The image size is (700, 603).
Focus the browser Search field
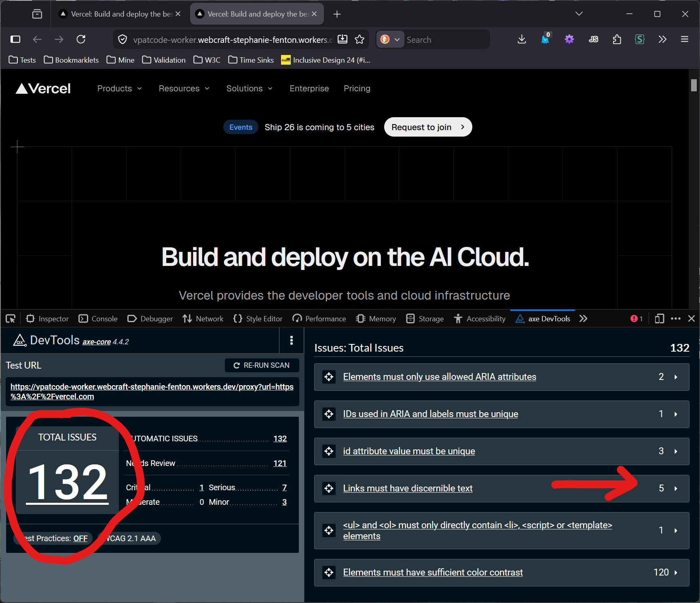(x=446, y=40)
